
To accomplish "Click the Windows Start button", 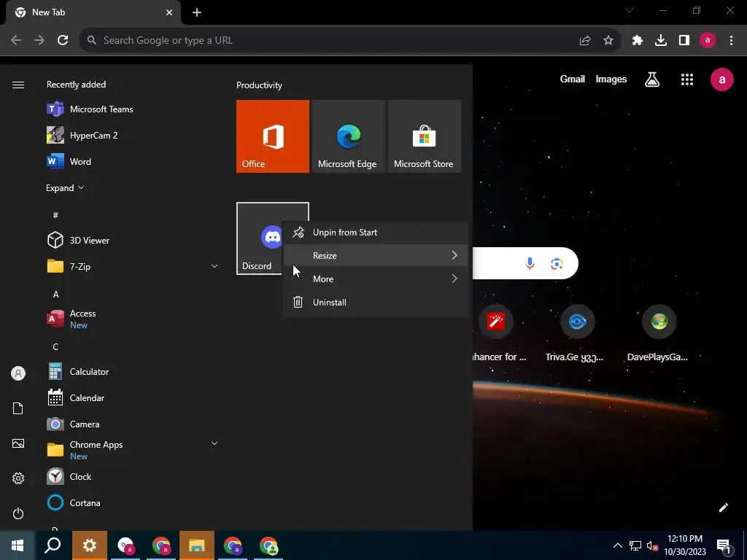I will click(18, 545).
